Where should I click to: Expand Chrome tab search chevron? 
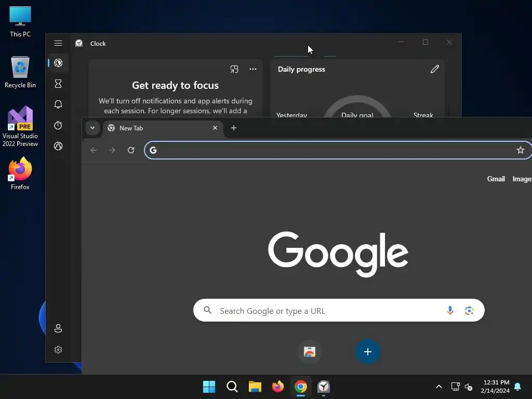click(x=92, y=128)
